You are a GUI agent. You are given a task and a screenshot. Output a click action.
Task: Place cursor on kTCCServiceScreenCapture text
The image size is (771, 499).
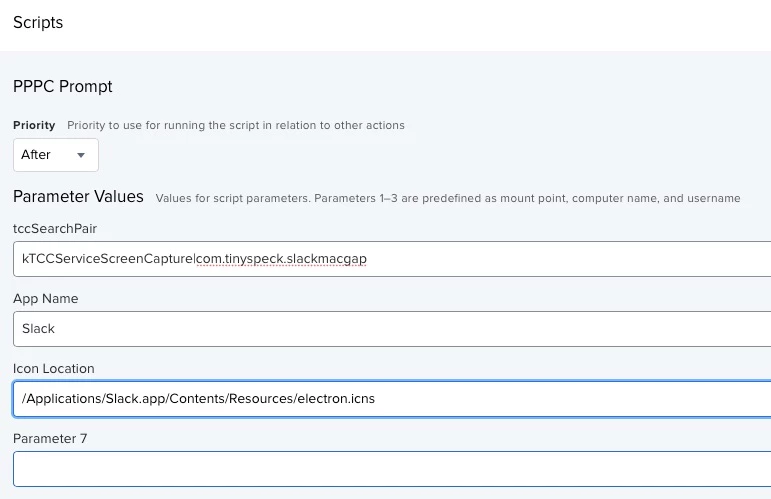tap(108, 259)
